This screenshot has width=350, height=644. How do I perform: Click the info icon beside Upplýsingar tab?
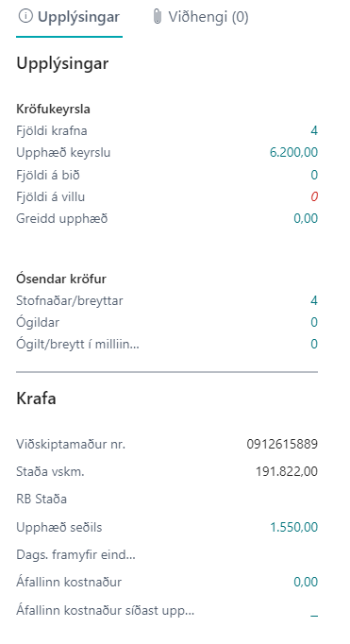(x=25, y=16)
